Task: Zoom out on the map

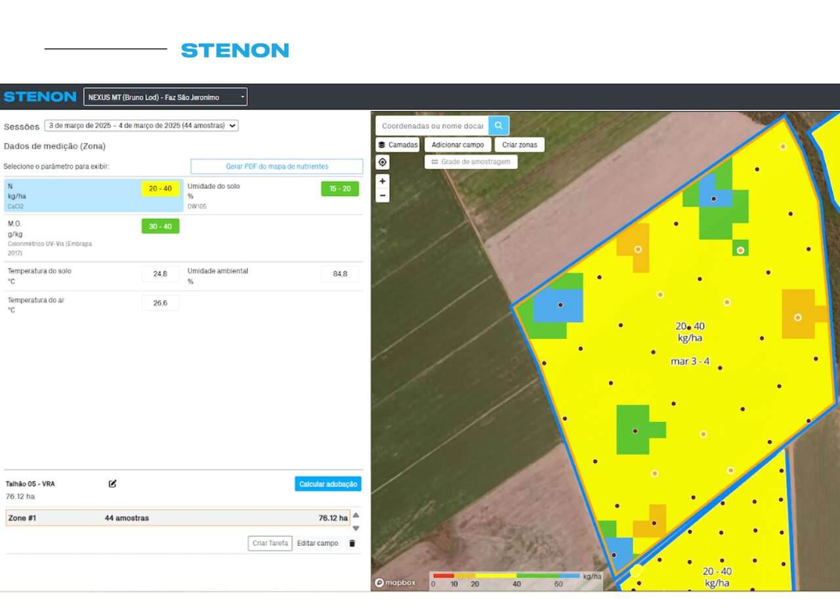Action: 383,195
